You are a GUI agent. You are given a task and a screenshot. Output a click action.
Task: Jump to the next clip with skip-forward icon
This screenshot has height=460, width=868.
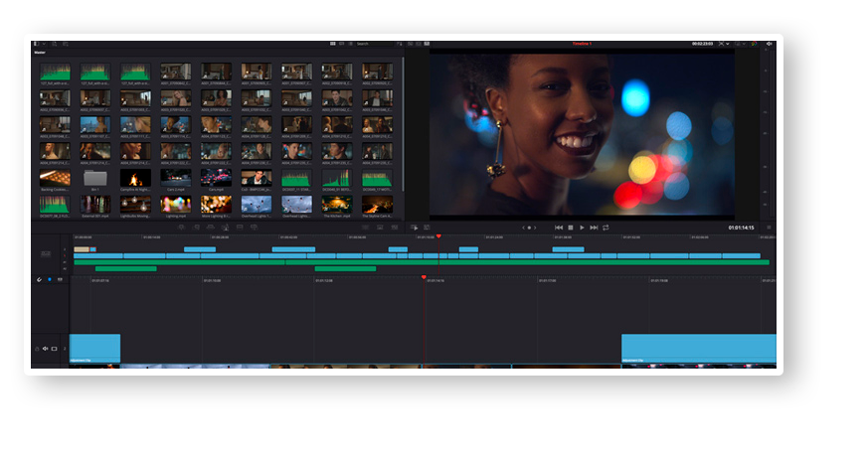coord(594,228)
